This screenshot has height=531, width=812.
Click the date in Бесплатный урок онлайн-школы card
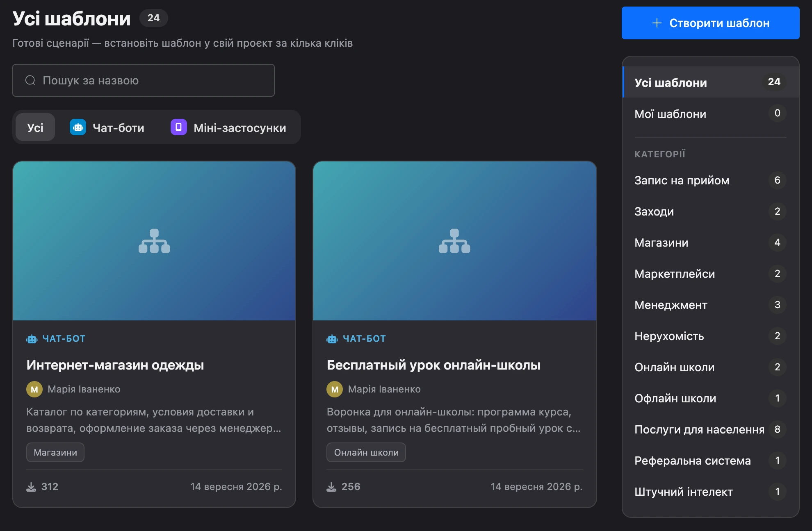(x=536, y=487)
